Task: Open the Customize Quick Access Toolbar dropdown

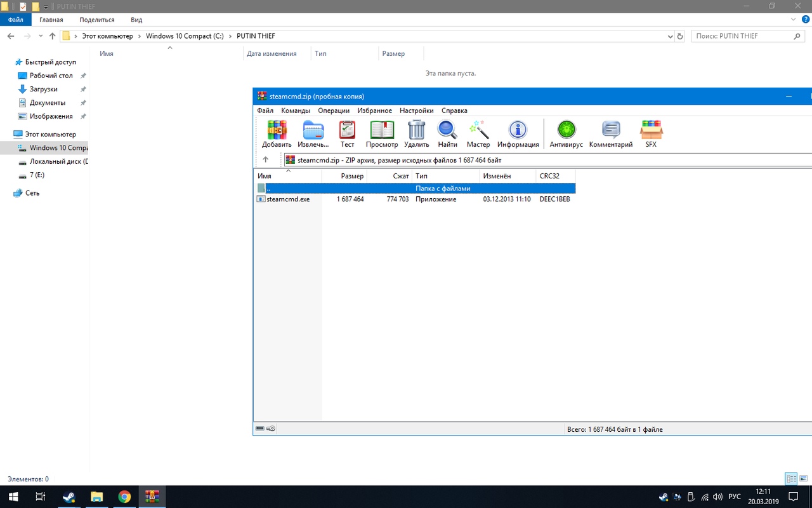Action: tap(46, 7)
